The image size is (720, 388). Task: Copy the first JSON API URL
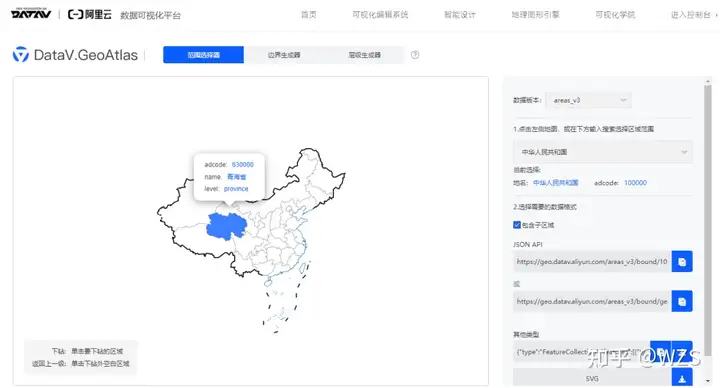point(682,262)
